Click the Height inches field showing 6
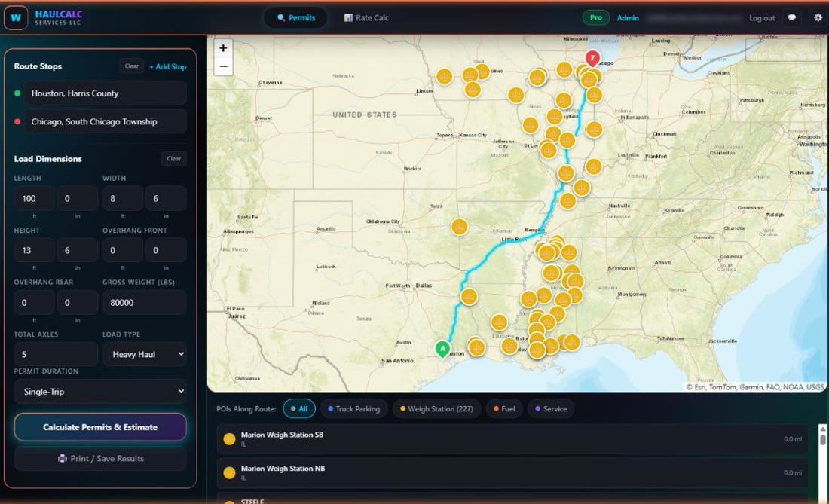The height and width of the screenshot is (504, 829). [77, 250]
